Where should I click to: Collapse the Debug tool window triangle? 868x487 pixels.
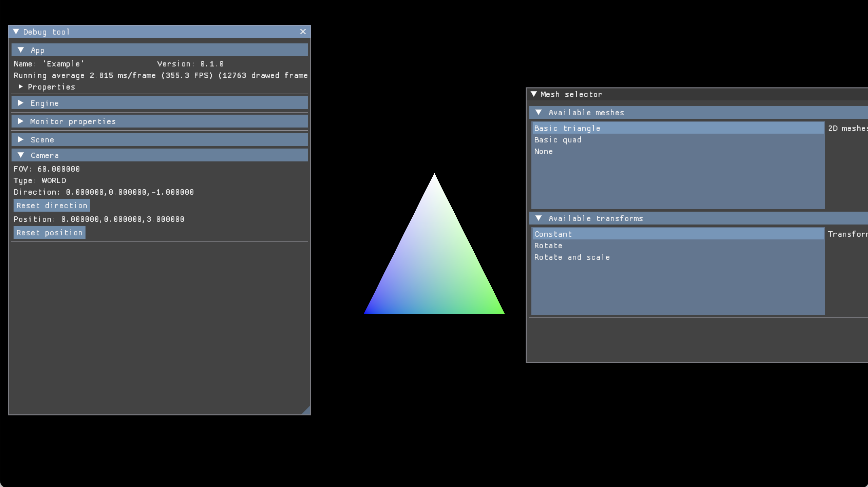tap(16, 32)
